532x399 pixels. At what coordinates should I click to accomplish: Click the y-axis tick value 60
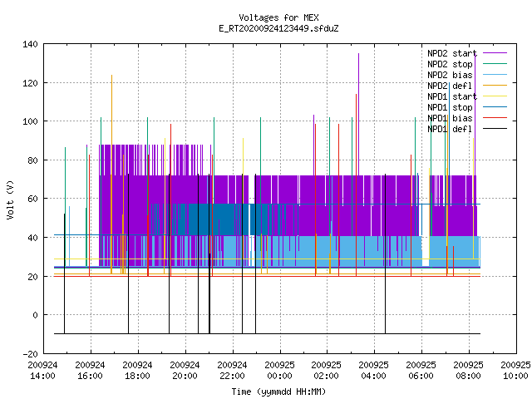[x=33, y=199]
